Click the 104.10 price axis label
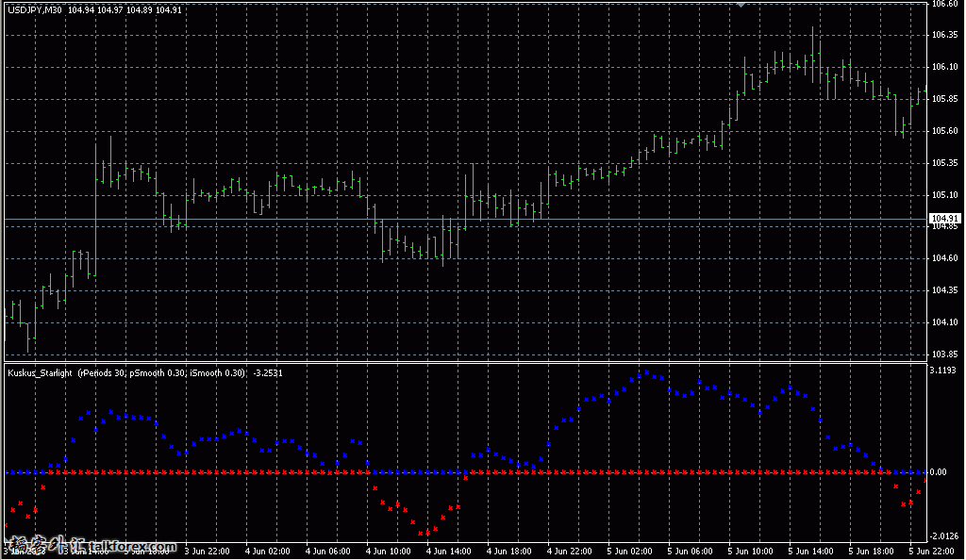This screenshot has height=560, width=966. pyautogui.click(x=944, y=322)
